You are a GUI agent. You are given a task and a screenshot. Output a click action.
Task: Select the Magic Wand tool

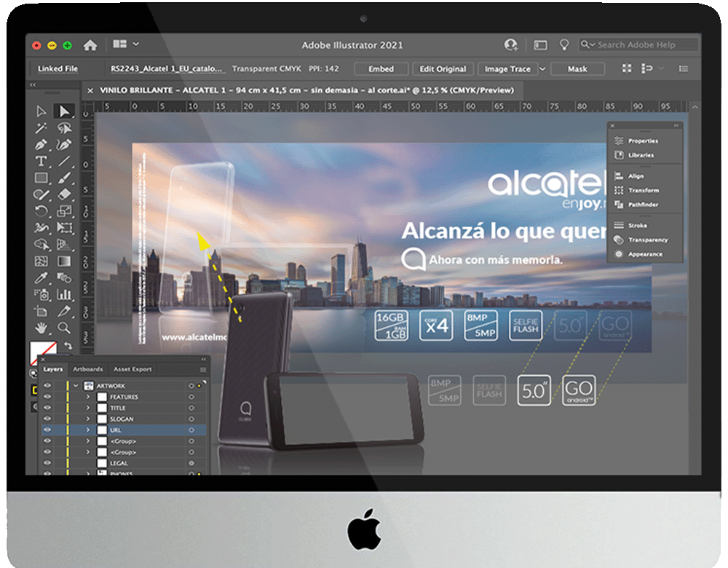pyautogui.click(x=41, y=127)
